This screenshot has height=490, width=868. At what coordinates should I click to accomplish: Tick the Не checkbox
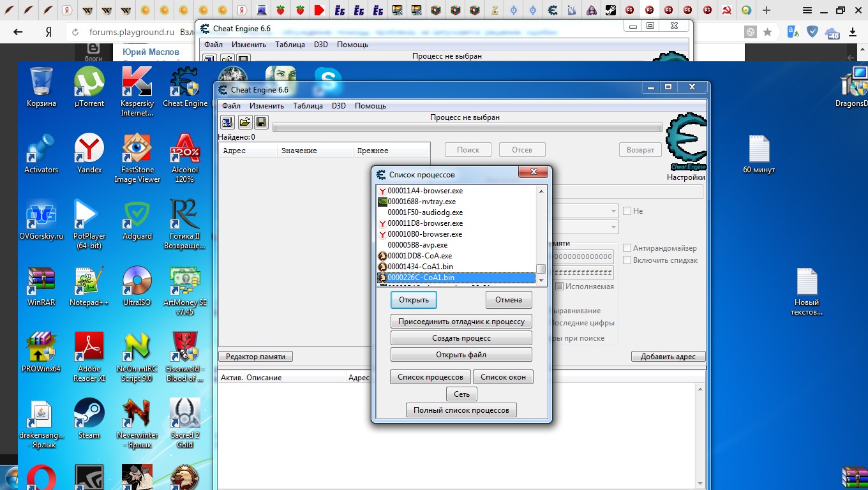click(x=627, y=211)
